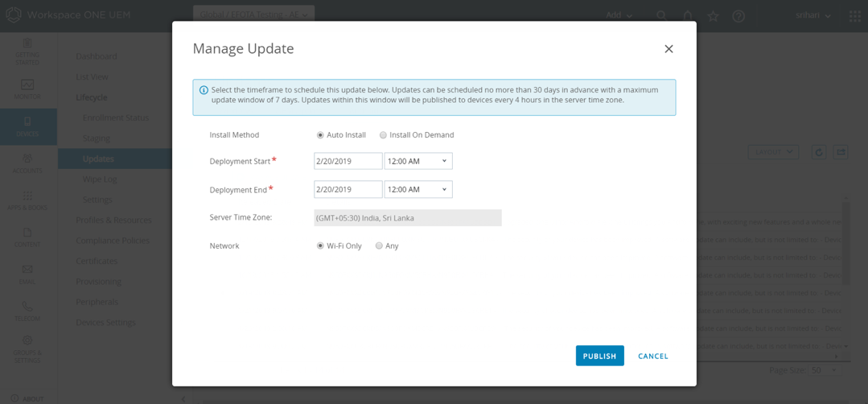Open Deployment Start time dropdown
868x404 pixels.
[418, 161]
